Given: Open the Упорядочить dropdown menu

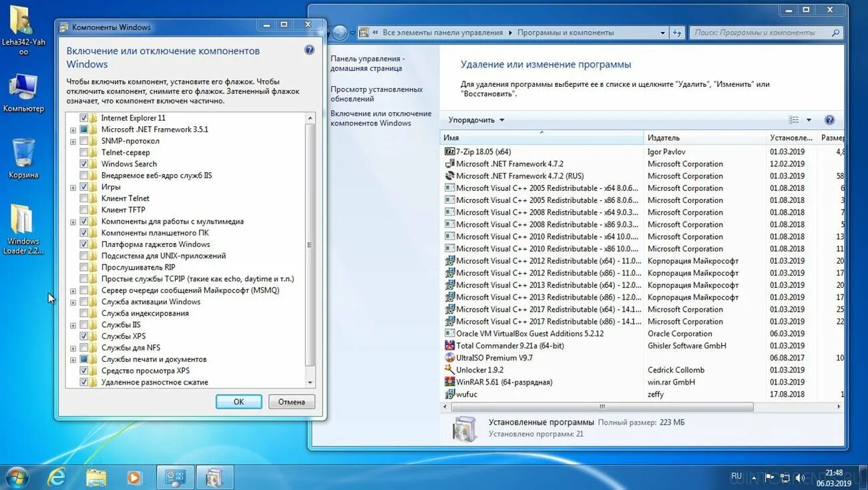Looking at the screenshot, I should pyautogui.click(x=476, y=120).
